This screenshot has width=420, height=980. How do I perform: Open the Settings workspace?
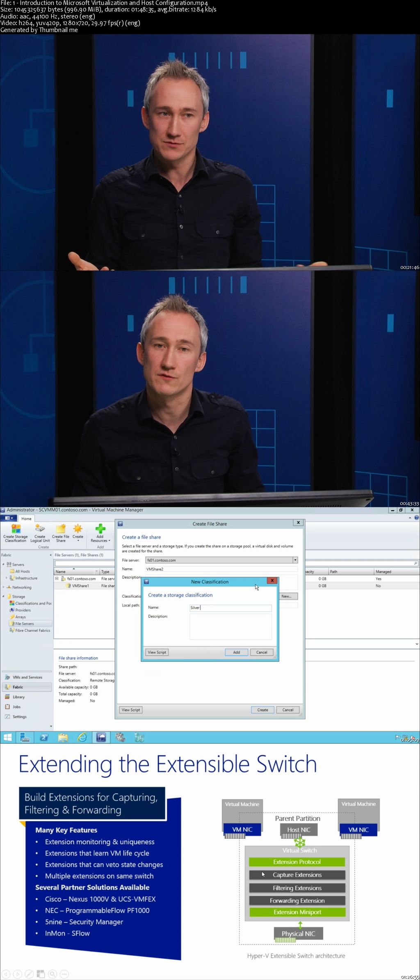[27, 716]
